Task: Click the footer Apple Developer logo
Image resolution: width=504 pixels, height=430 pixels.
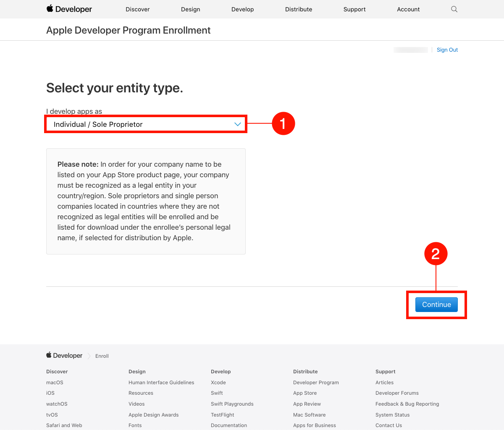Action: point(64,356)
